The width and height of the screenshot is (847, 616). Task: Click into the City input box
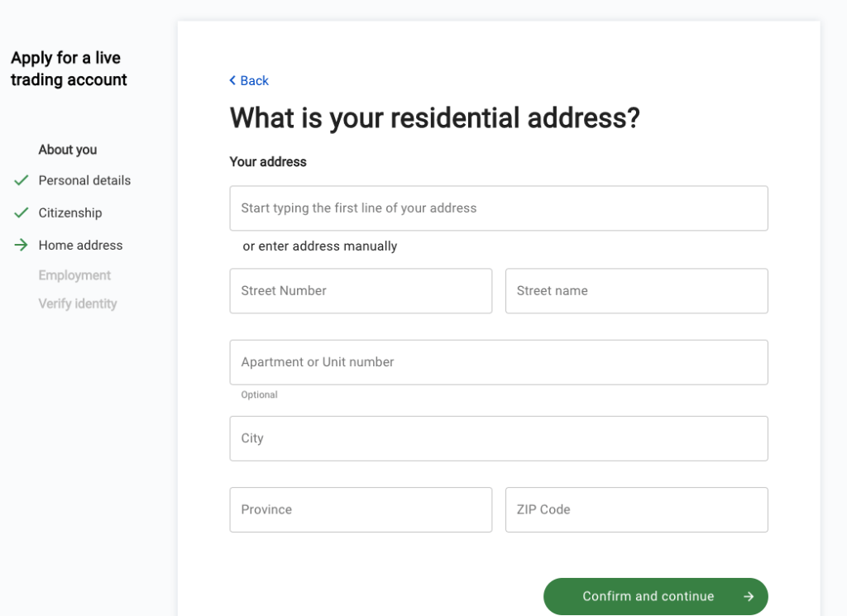click(x=498, y=438)
